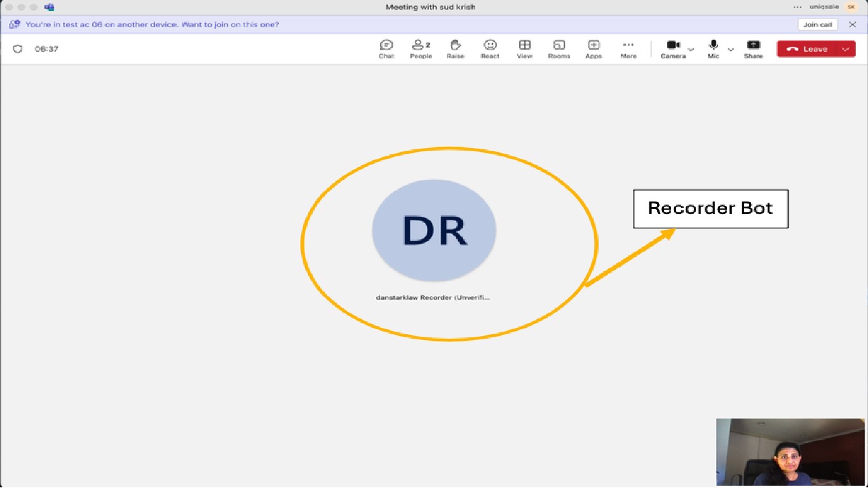
Task: Share your screen with the Share button
Action: (753, 49)
